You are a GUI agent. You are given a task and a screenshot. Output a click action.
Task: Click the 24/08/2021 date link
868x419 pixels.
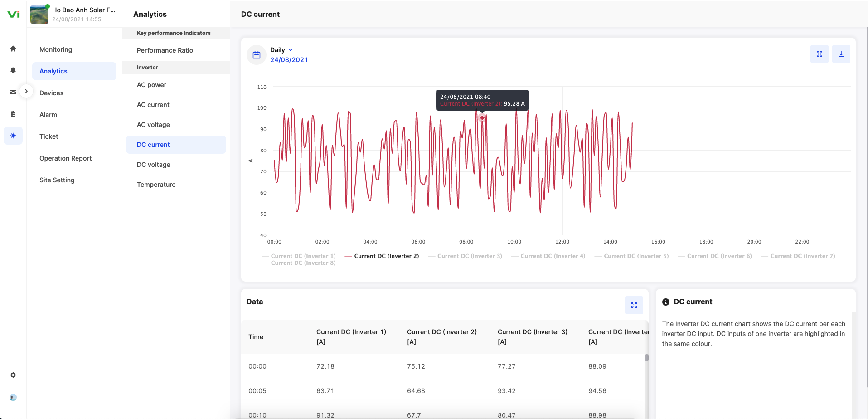pyautogui.click(x=289, y=60)
